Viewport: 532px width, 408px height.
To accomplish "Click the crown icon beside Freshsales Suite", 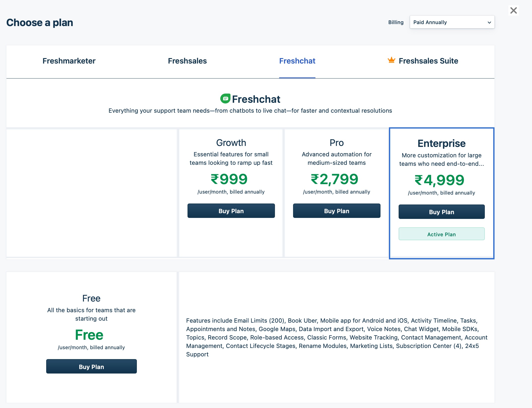I will pos(391,60).
